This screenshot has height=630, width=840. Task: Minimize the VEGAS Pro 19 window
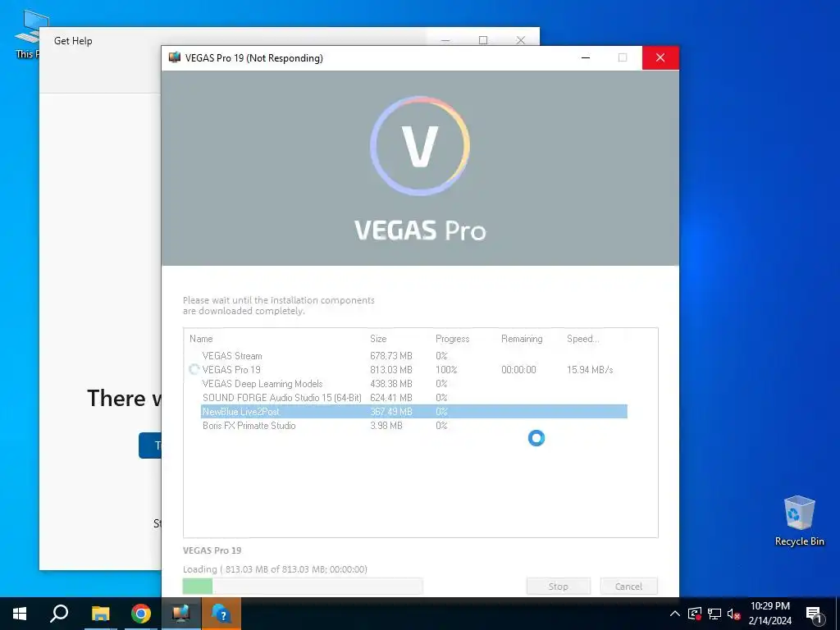point(586,58)
